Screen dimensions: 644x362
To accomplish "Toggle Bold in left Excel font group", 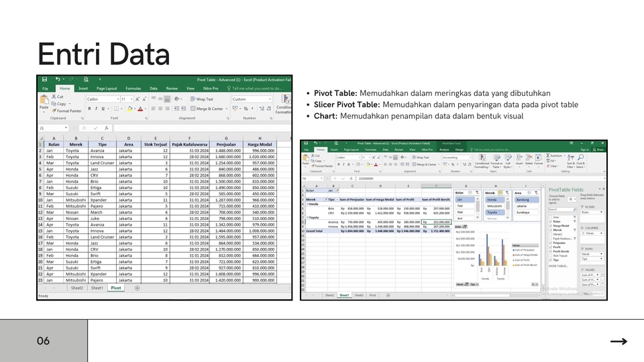I will click(89, 109).
